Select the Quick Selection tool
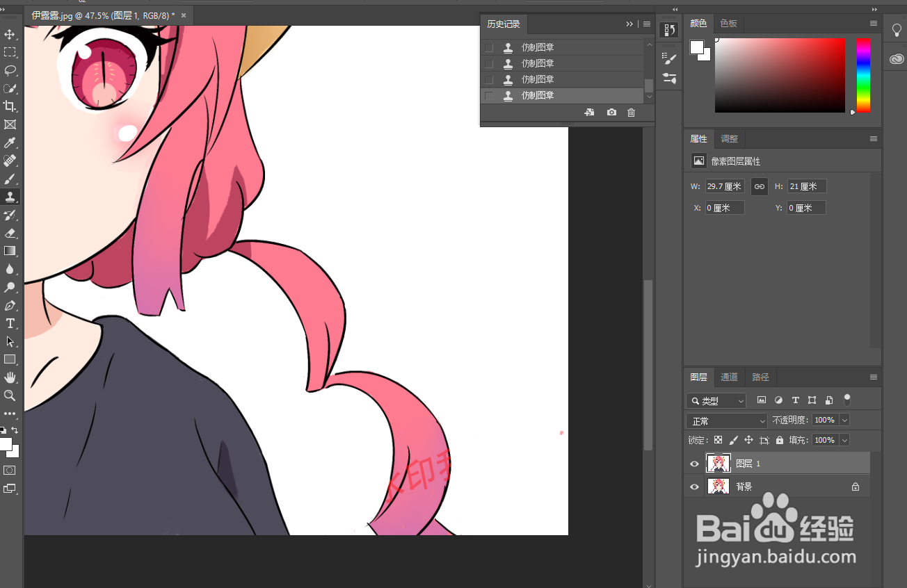The width and height of the screenshot is (907, 588). [10, 88]
